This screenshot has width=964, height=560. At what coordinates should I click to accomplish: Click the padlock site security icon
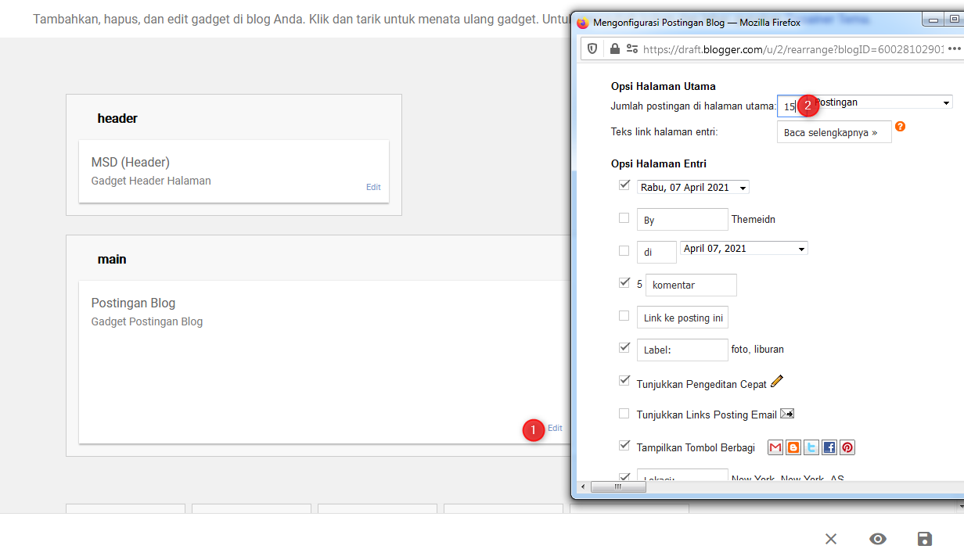point(614,48)
